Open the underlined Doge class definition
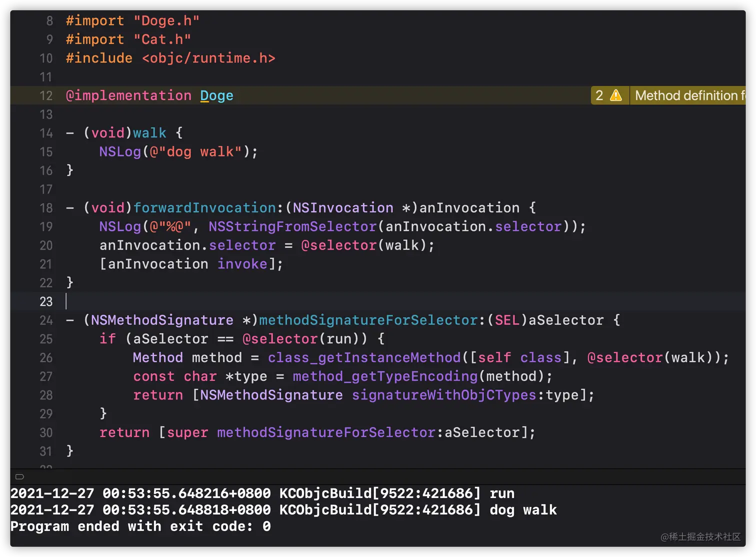This screenshot has height=557, width=756. pyautogui.click(x=216, y=95)
